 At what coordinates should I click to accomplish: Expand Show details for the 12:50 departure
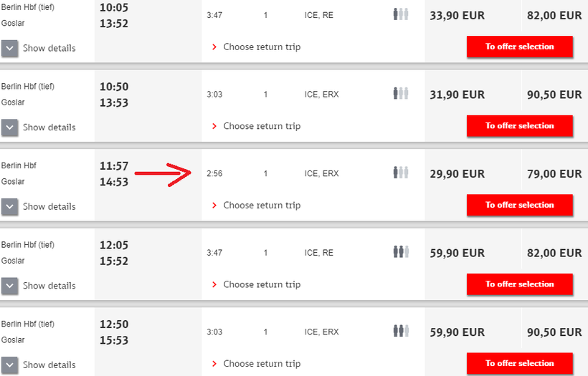pos(39,365)
